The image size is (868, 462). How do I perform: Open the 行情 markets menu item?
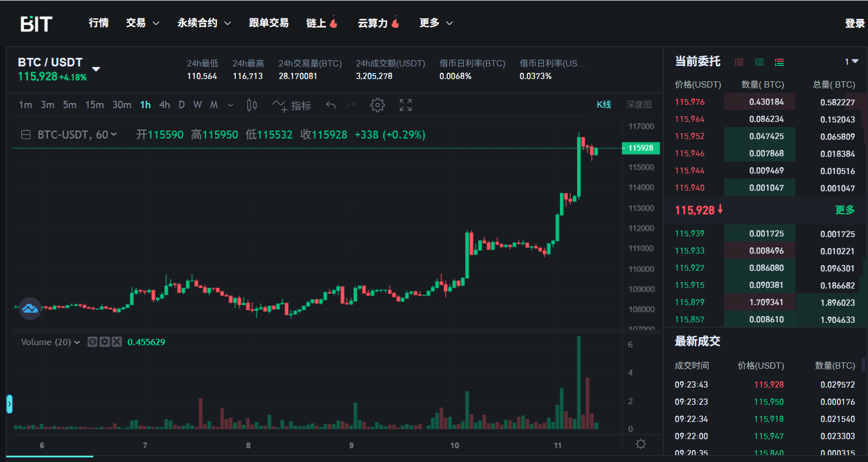coord(98,23)
